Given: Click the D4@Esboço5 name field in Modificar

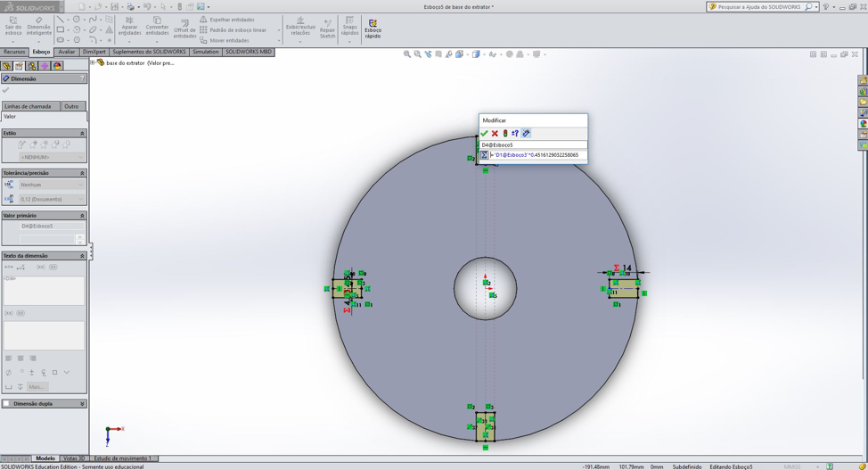Looking at the screenshot, I should [533, 144].
